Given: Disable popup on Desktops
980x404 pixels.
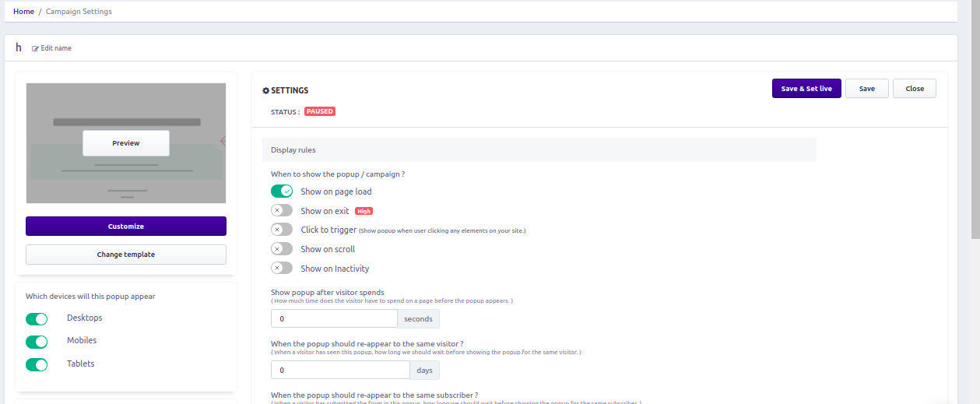Looking at the screenshot, I should (x=37, y=318).
